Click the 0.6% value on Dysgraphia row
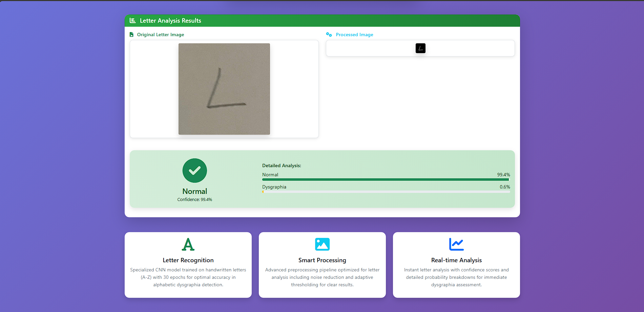 point(505,187)
